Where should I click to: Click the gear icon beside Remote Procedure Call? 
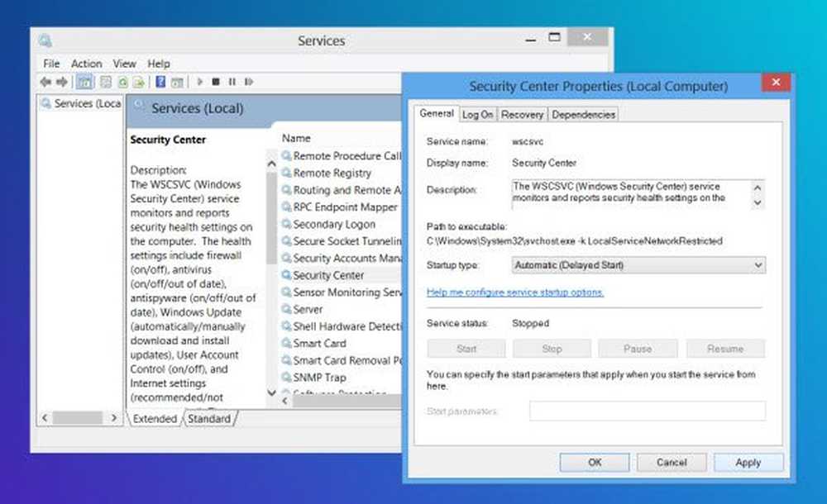coord(286,155)
